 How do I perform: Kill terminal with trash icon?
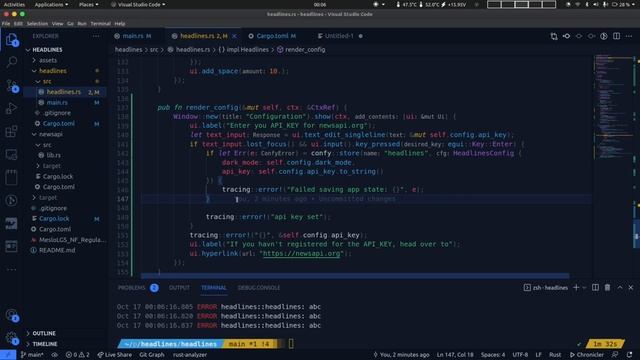point(607,288)
